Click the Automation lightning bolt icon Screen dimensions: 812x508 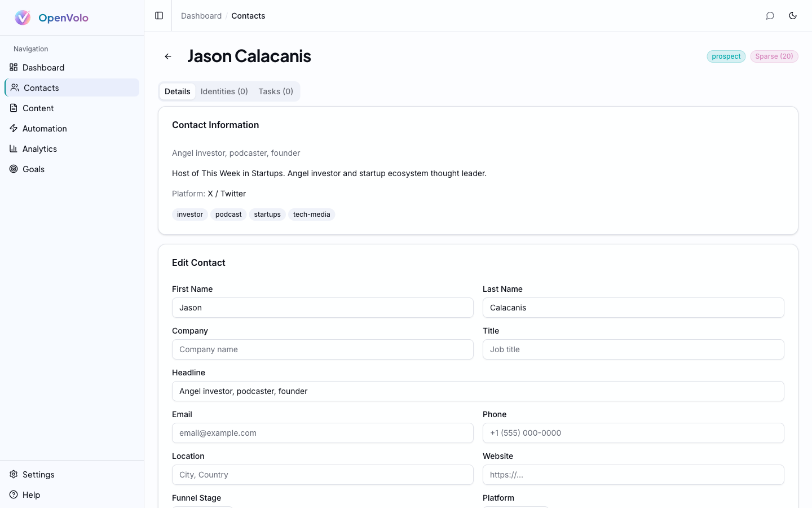(x=15, y=128)
